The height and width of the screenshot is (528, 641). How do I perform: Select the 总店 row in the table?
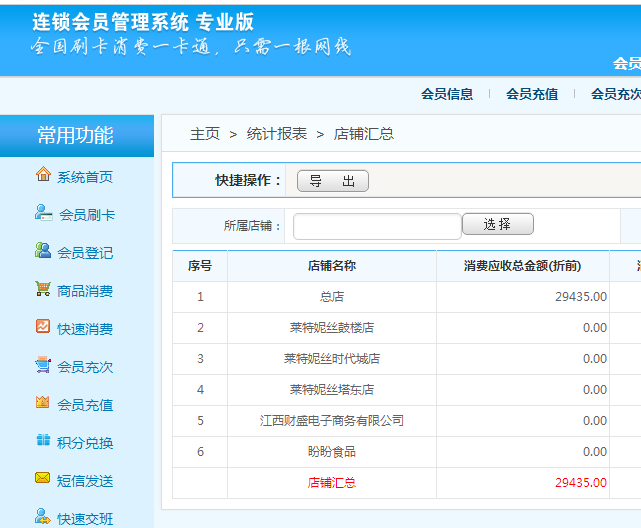[x=331, y=297]
